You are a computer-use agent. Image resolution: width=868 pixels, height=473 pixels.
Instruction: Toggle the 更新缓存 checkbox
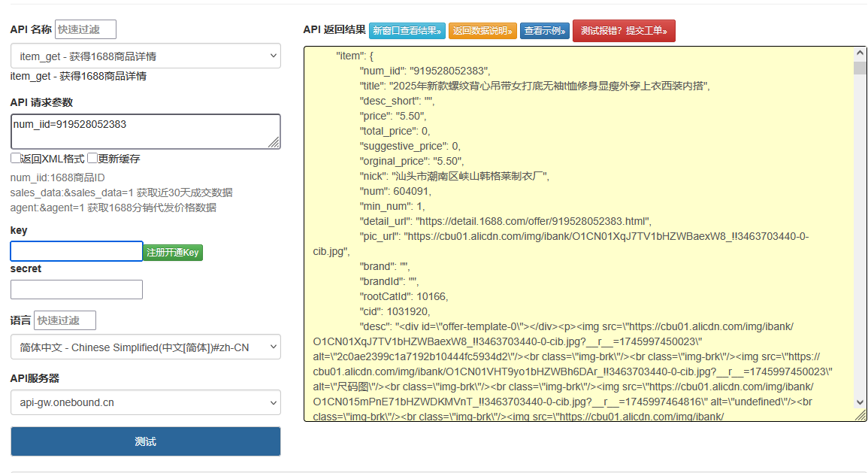click(92, 159)
